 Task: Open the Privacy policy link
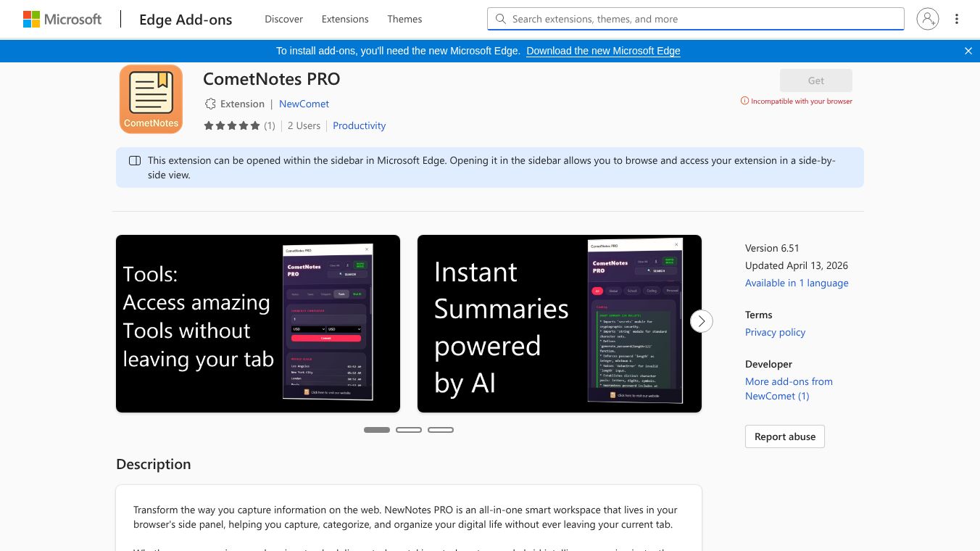click(x=775, y=332)
